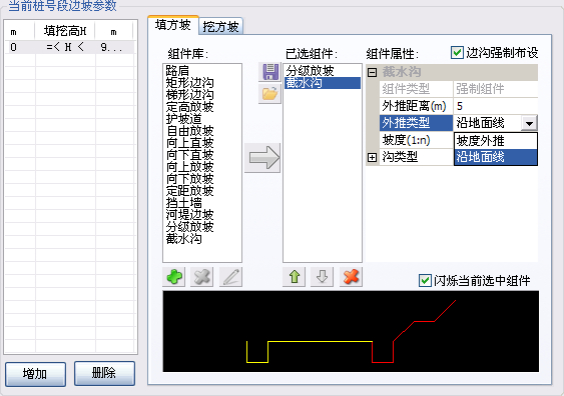
Task: Click the 外推距离(m) value field
Action: (496, 106)
